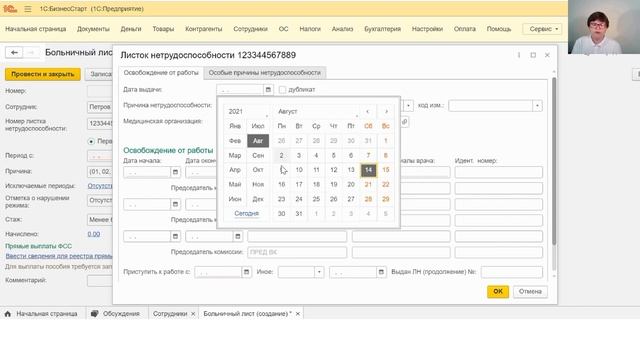Open the dialog's more options dots icon
Screen dimensions: 640x360
click(x=519, y=55)
